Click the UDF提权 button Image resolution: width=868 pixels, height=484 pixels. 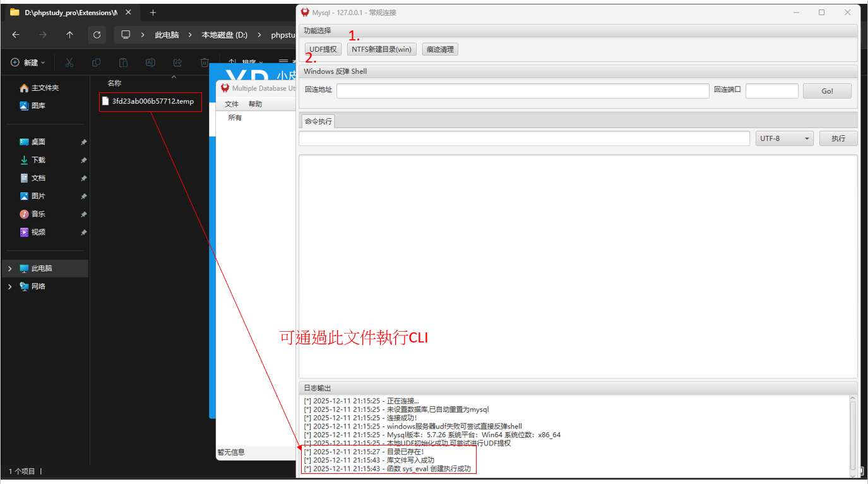(x=323, y=49)
